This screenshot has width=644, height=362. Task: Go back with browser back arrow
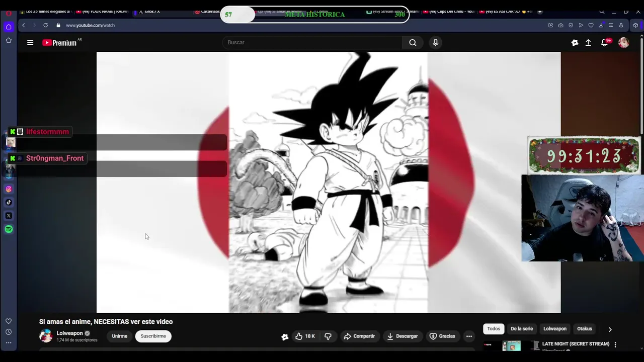23,25
